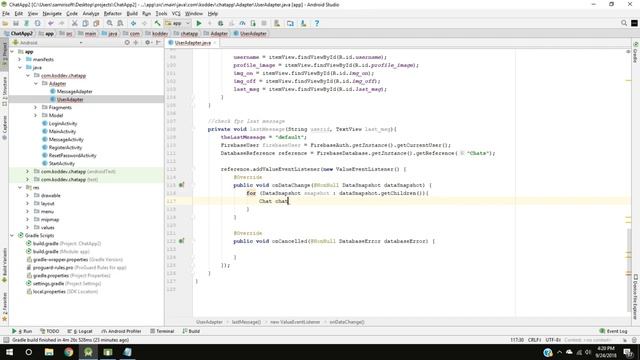Collapse the res folder
The height and width of the screenshot is (360, 640).
click(x=20, y=187)
